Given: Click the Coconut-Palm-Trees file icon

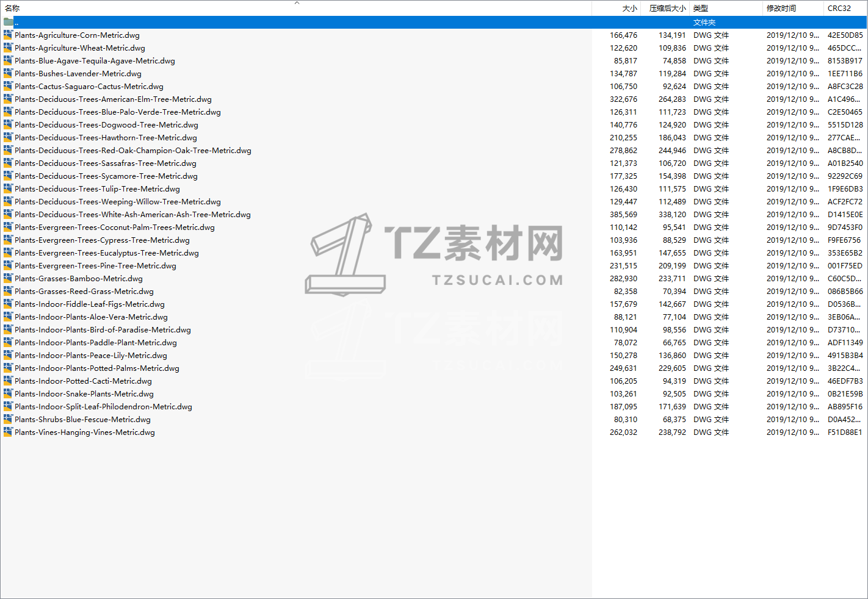Looking at the screenshot, I should pyautogui.click(x=8, y=228).
